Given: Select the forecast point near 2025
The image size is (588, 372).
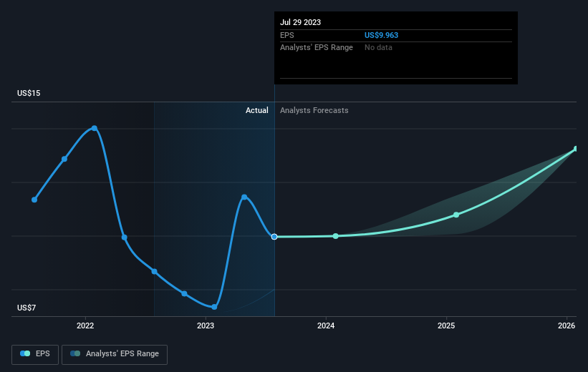Looking at the screenshot, I should [456, 215].
